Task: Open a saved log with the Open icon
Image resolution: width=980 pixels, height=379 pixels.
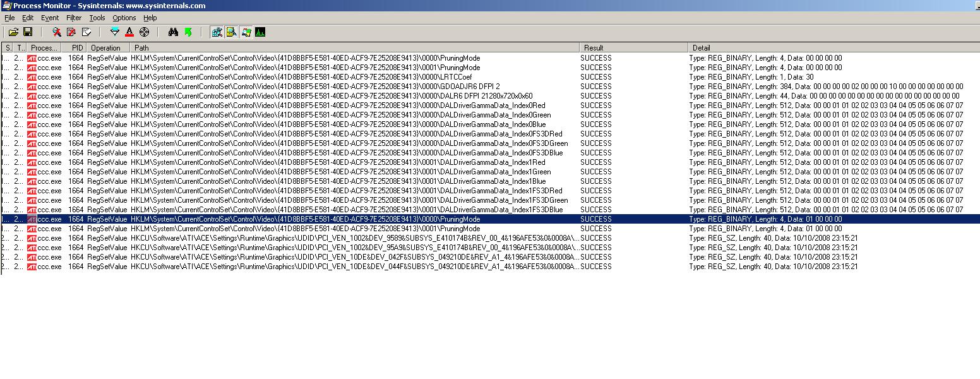Action: [x=13, y=32]
